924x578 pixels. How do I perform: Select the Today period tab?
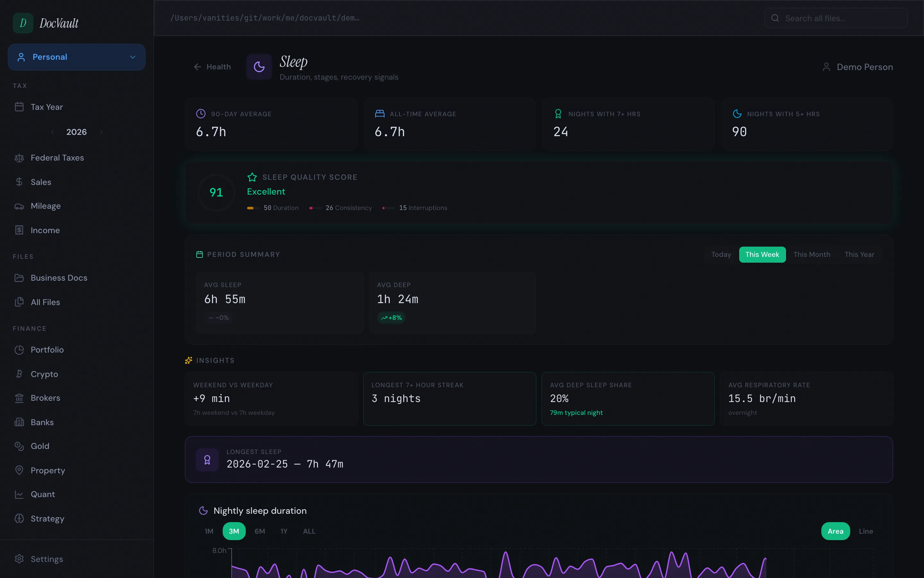coord(721,255)
